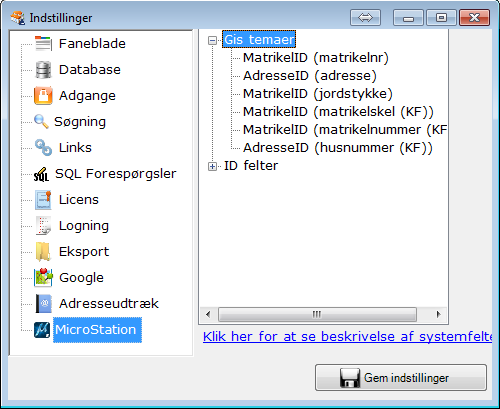Image resolution: width=500 pixels, height=409 pixels.
Task: Save with Gem indstillinger button
Action: (x=401, y=378)
